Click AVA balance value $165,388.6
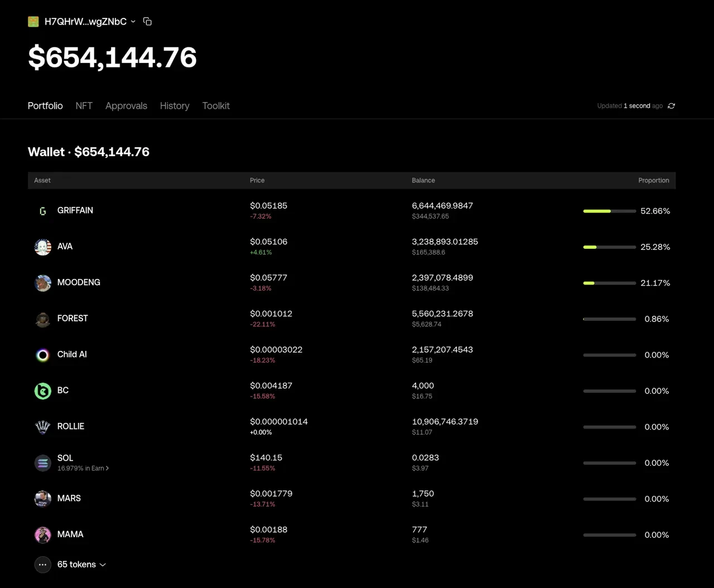 428,252
